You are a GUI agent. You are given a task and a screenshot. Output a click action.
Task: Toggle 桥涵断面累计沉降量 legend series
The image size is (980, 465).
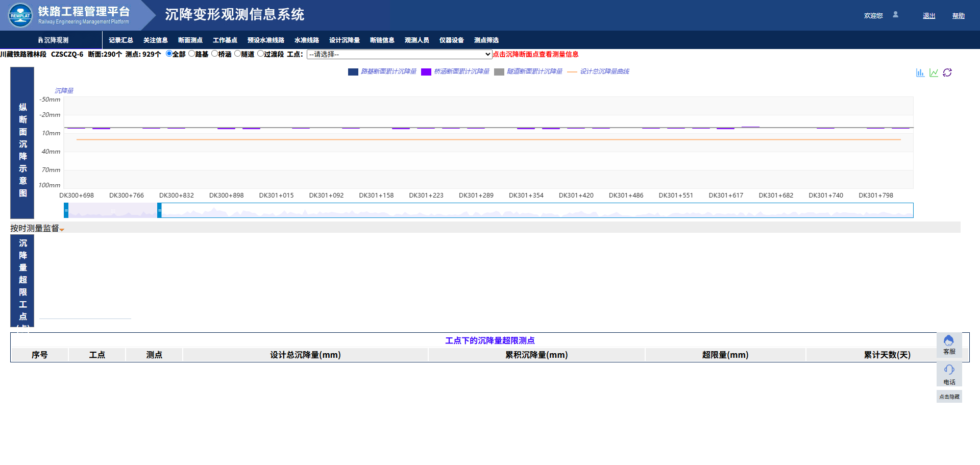(x=455, y=71)
